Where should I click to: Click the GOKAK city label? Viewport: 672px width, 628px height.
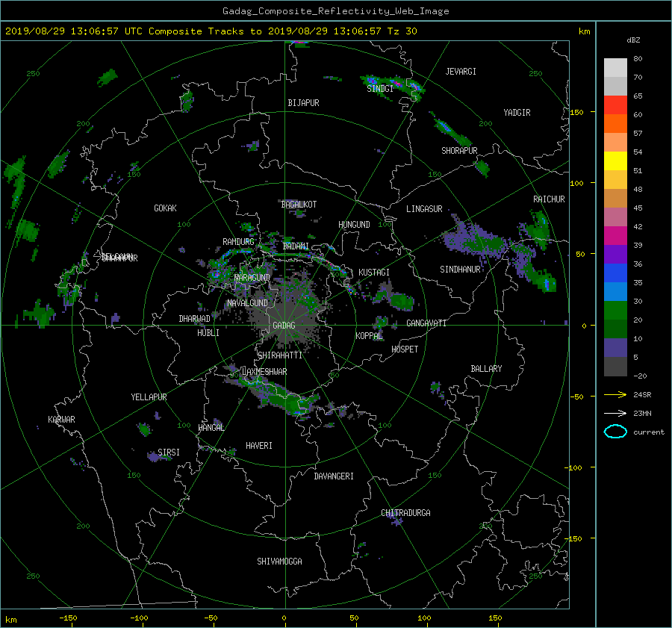pos(166,208)
